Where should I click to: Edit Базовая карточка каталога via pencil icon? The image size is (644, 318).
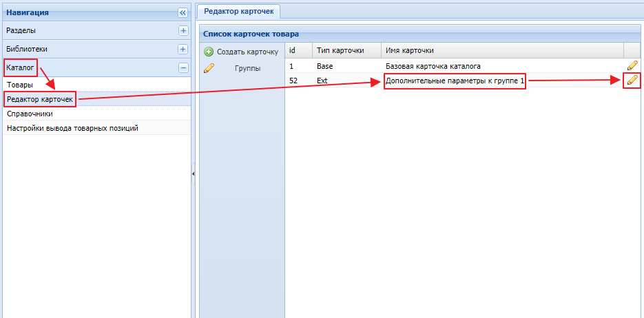pos(632,66)
